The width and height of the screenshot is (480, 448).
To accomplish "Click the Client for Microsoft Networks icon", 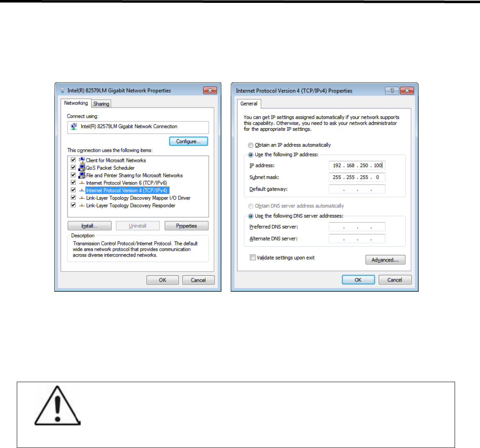I will pos(82,160).
